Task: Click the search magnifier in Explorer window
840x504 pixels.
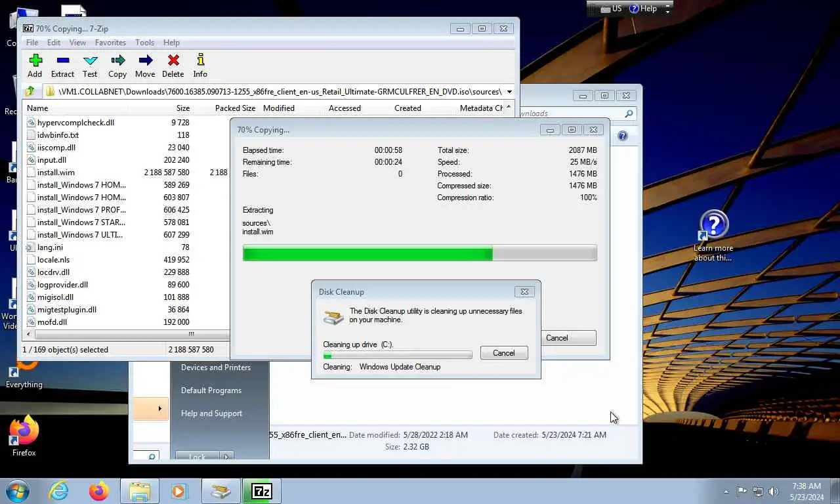Action: [629, 114]
